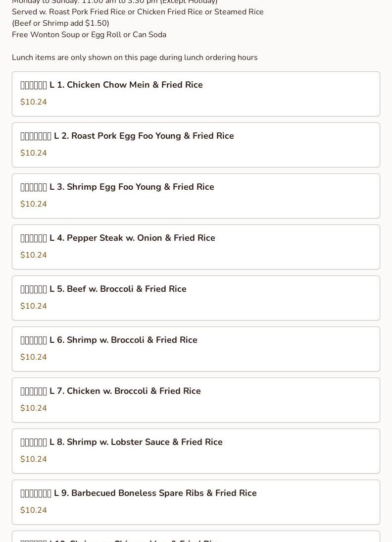Click the price below Roast Pork Egg Foo Young
The height and width of the screenshot is (542, 392).
pos(34,153)
